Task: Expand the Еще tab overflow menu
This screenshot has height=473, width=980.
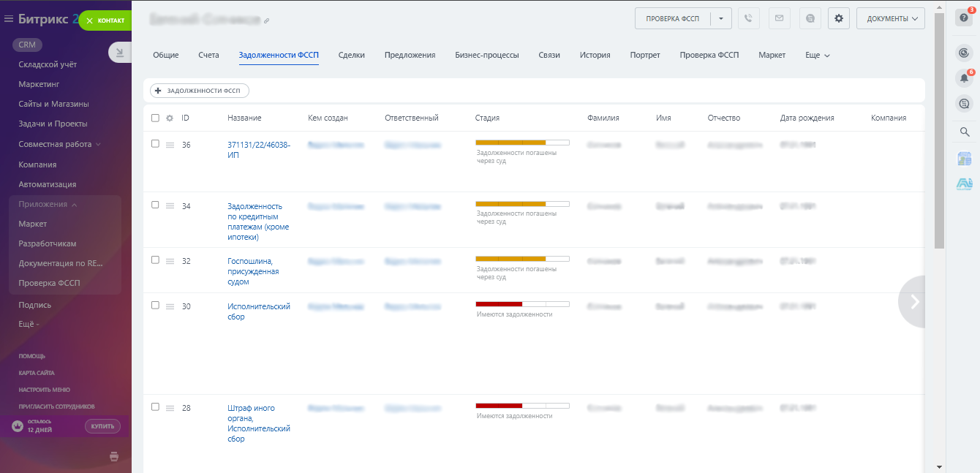Action: click(817, 55)
